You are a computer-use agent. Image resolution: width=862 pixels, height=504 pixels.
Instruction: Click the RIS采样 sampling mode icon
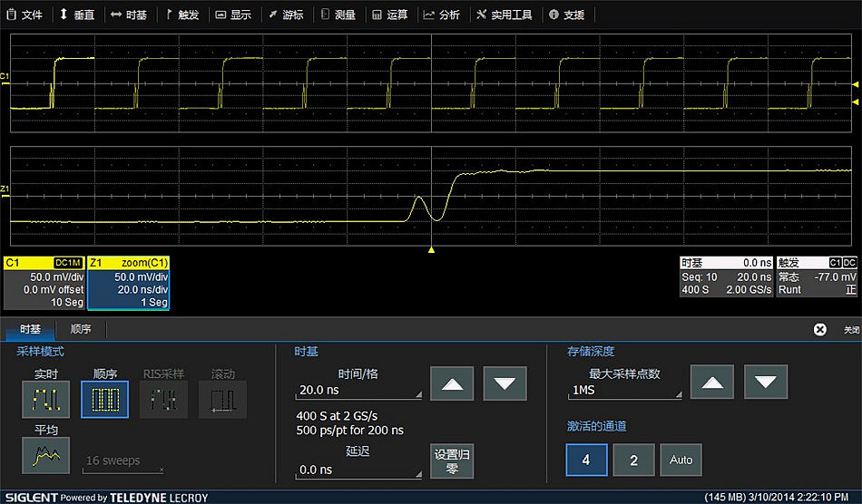[x=163, y=399]
